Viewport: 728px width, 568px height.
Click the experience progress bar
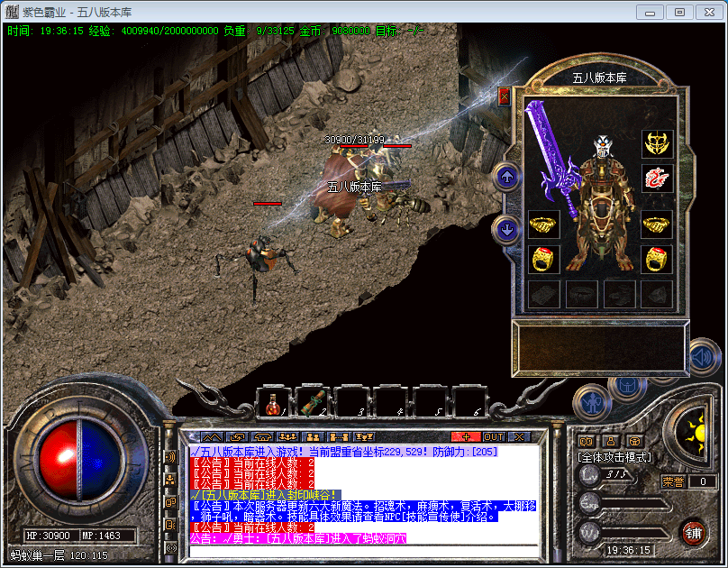[x=634, y=505]
